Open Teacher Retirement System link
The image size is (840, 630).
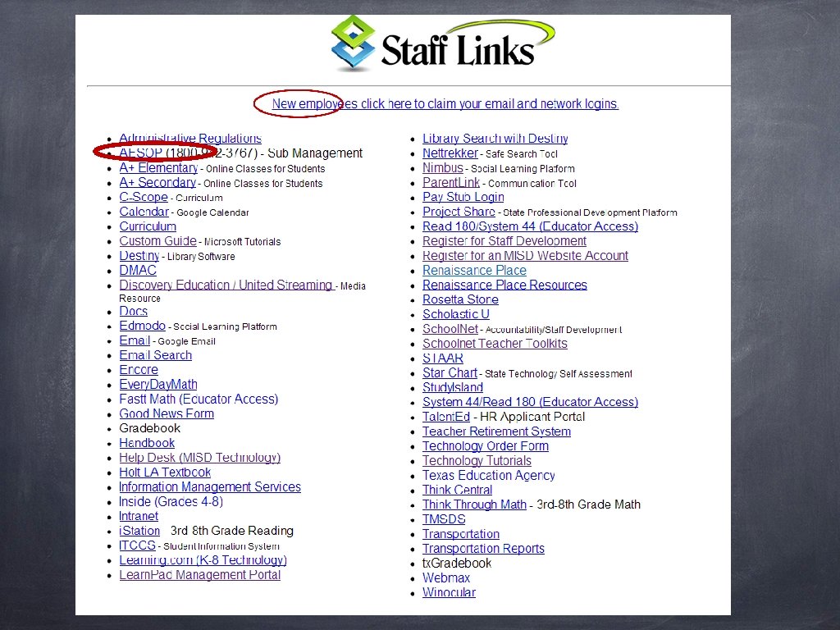tap(496, 431)
